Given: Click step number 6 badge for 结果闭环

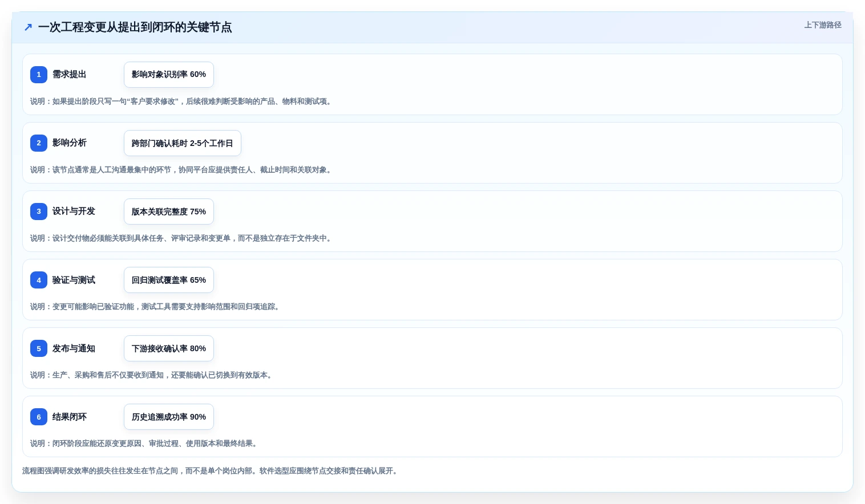Looking at the screenshot, I should [x=39, y=417].
